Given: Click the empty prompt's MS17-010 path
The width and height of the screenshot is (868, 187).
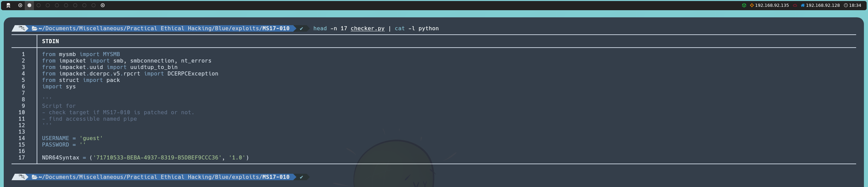Looking at the screenshot, I should (x=276, y=177).
